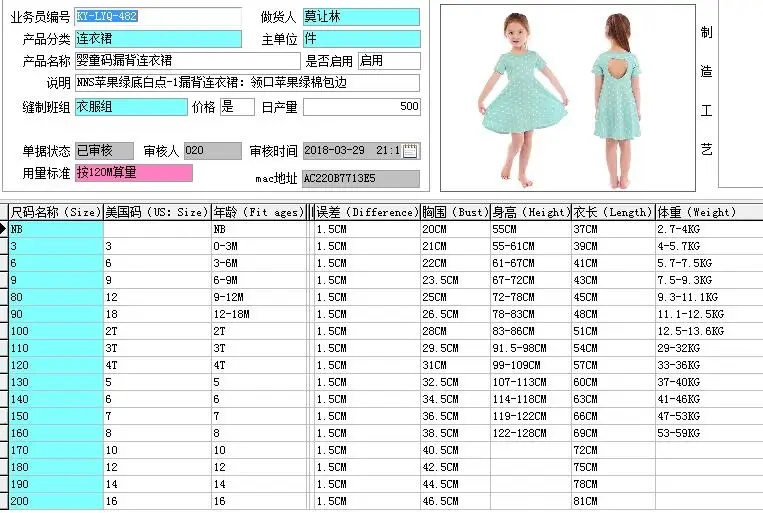Select the age cell 12-18M

[259, 314]
